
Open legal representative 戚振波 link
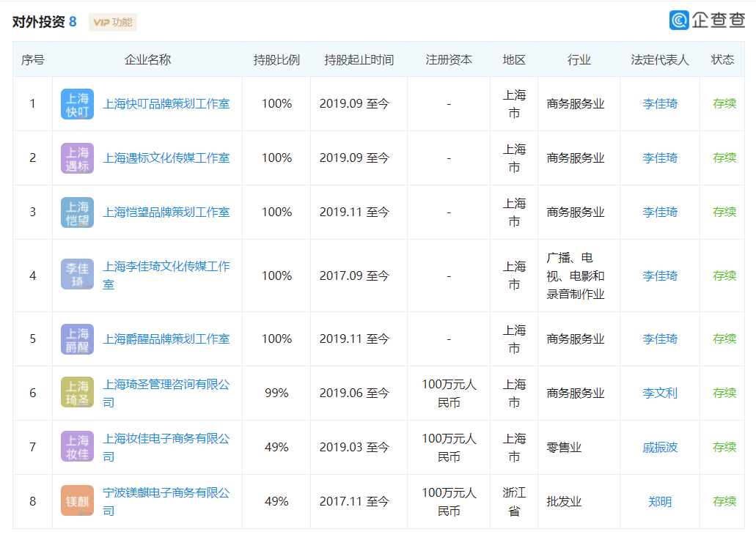pyautogui.click(x=659, y=447)
